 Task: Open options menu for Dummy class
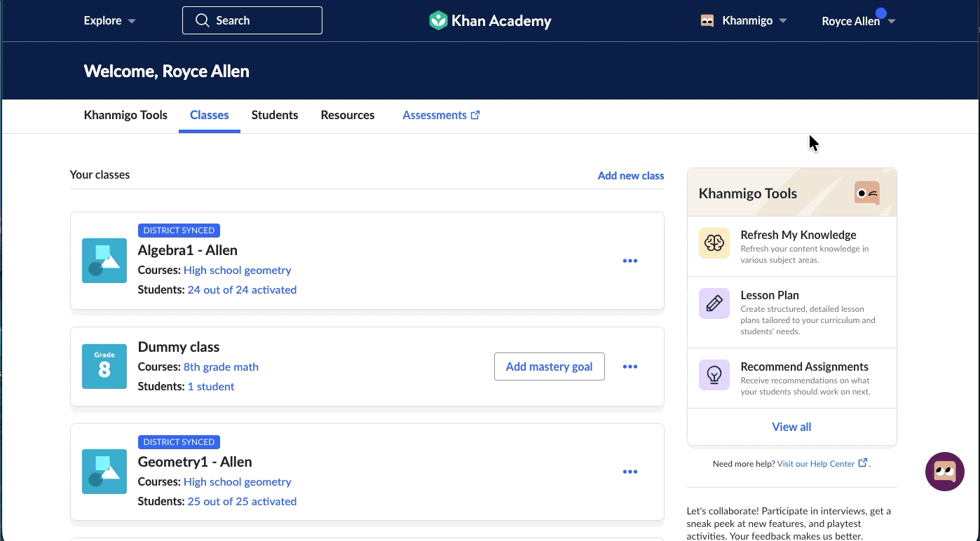coord(630,367)
